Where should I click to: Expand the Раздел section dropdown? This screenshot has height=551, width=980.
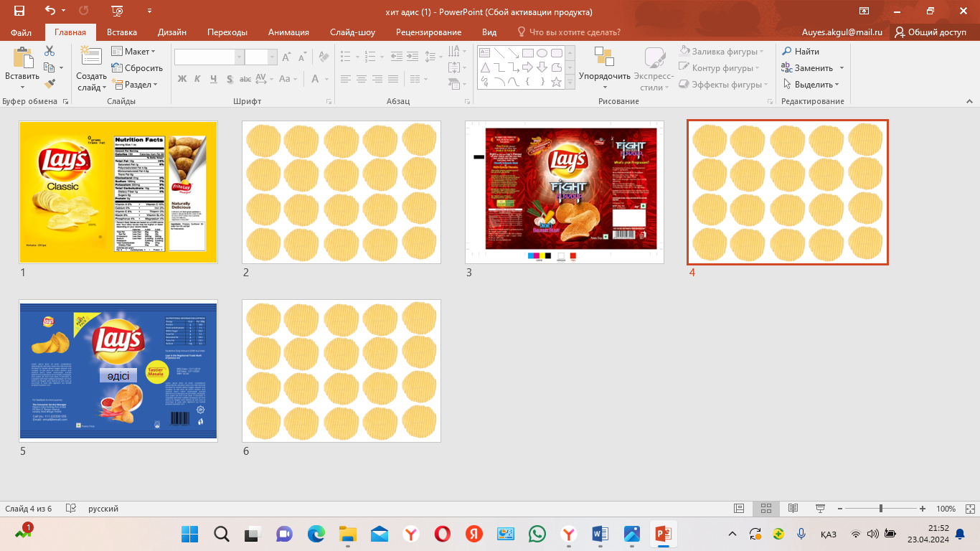(134, 84)
